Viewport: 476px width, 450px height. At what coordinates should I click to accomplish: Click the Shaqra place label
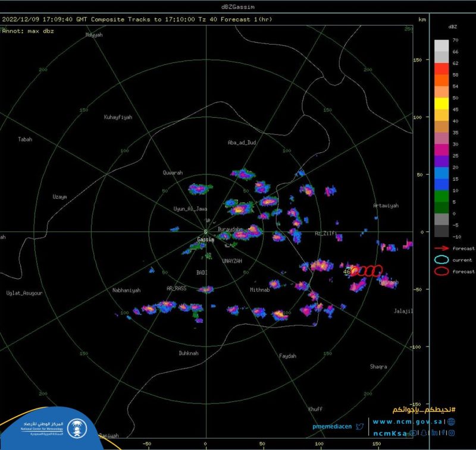[x=378, y=367]
